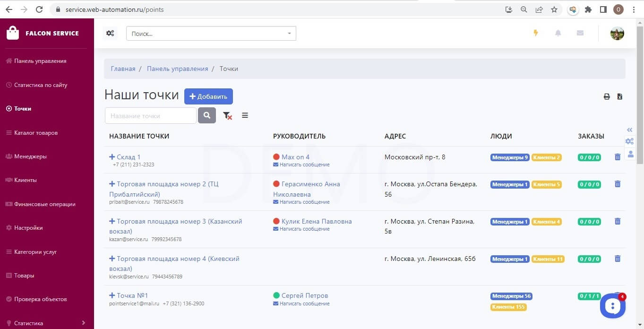The width and height of the screenshot is (644, 329).
Task: Expand the Склад 1 row plus sign
Action: pyautogui.click(x=112, y=157)
